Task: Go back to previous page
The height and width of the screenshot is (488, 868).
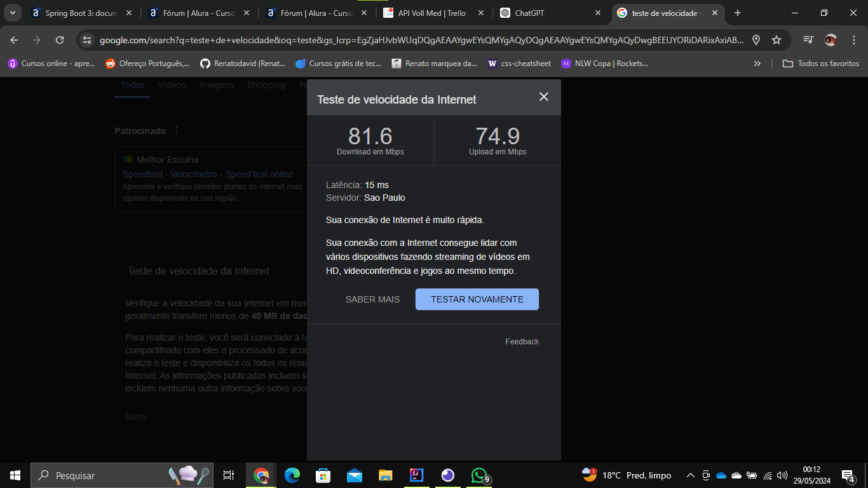Action: pyautogui.click(x=14, y=40)
